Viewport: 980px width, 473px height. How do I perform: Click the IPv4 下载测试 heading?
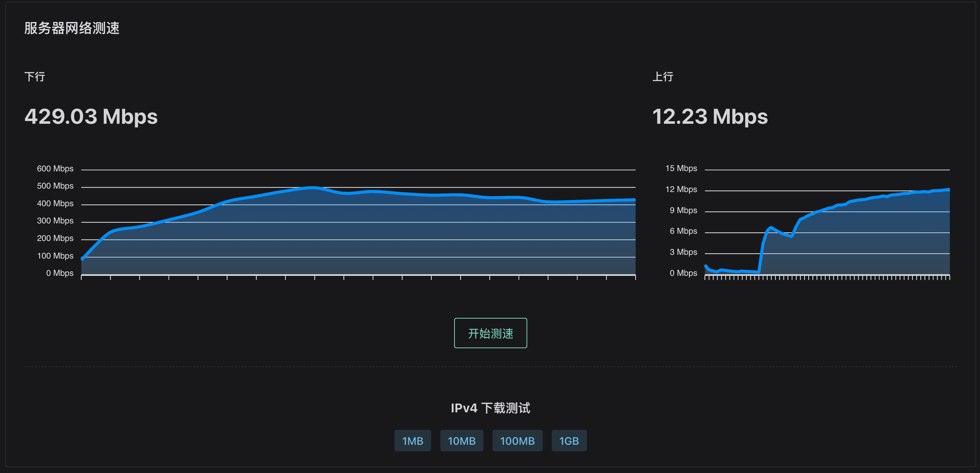pyautogui.click(x=490, y=408)
